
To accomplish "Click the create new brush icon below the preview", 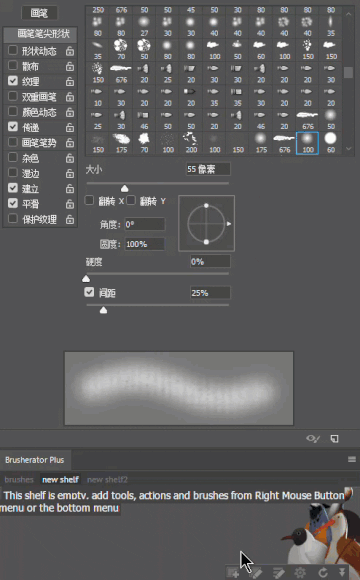I will [334, 439].
